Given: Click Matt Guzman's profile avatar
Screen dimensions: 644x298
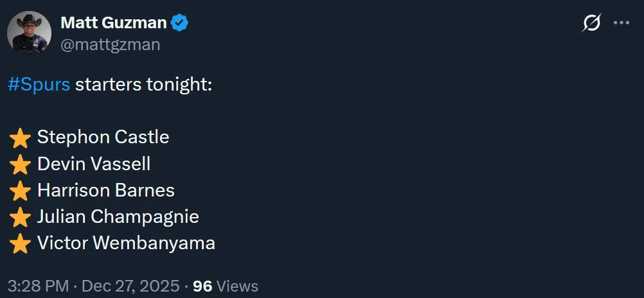Looking at the screenshot, I should [29, 33].
